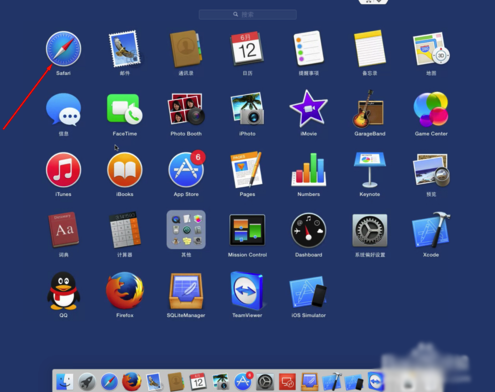Open Launchpad rocket in the Dock
495x392 pixels.
tap(87, 382)
